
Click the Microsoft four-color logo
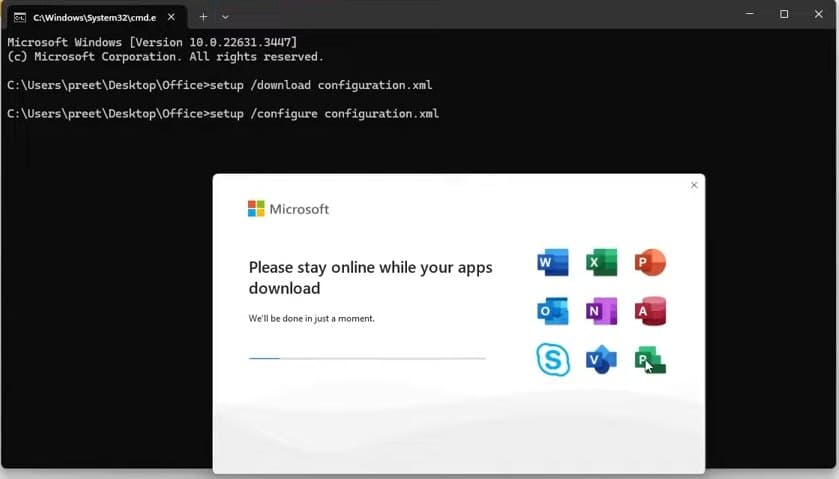click(256, 209)
